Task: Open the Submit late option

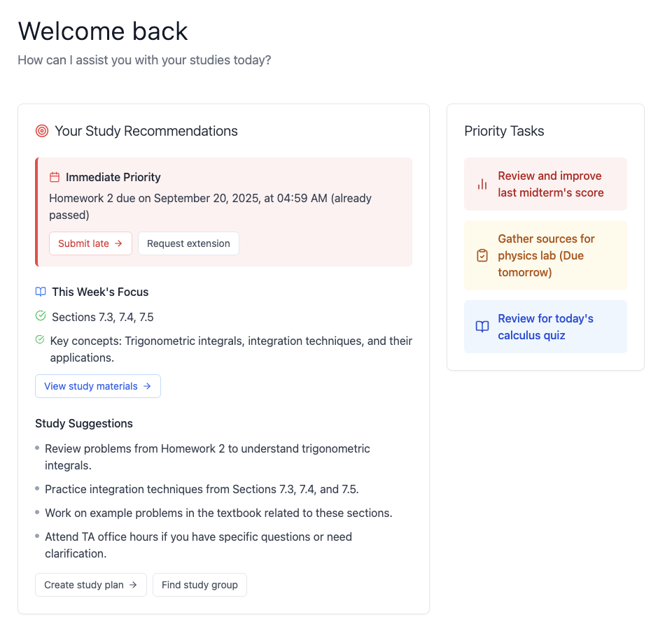Action: pos(90,243)
